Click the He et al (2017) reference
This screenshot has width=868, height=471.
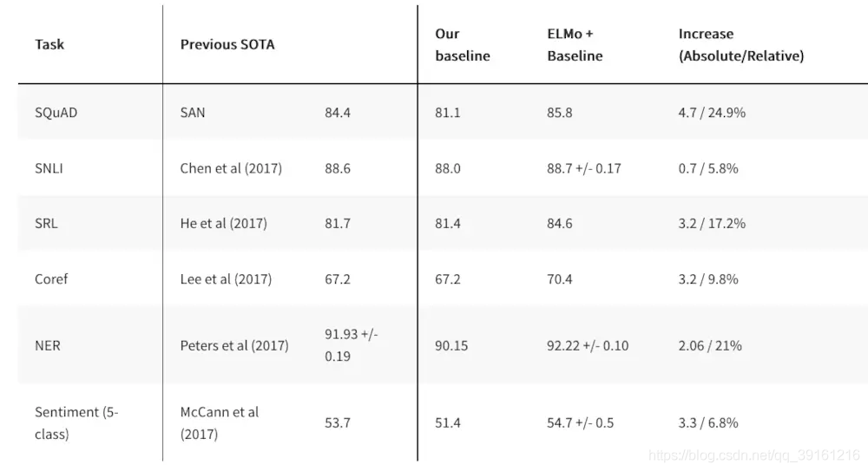223,224
